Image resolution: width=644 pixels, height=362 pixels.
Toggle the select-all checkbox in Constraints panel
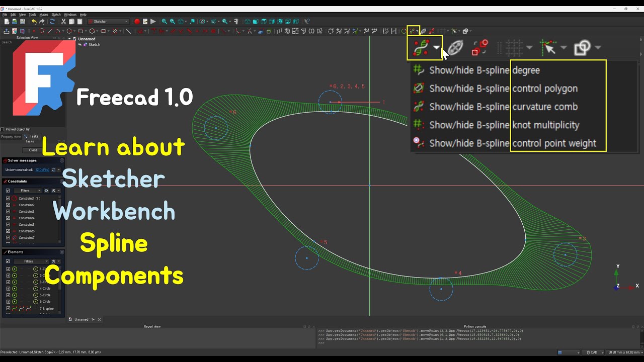pyautogui.click(x=8, y=191)
